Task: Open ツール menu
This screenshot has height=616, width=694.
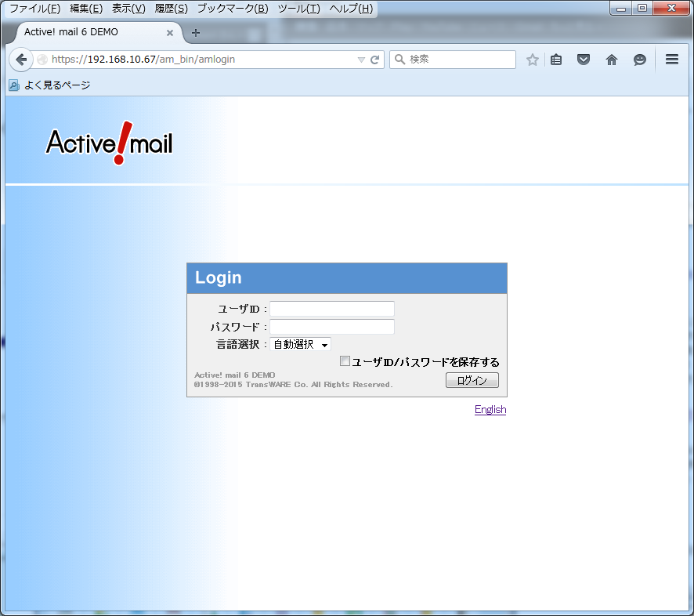Action: tap(298, 9)
